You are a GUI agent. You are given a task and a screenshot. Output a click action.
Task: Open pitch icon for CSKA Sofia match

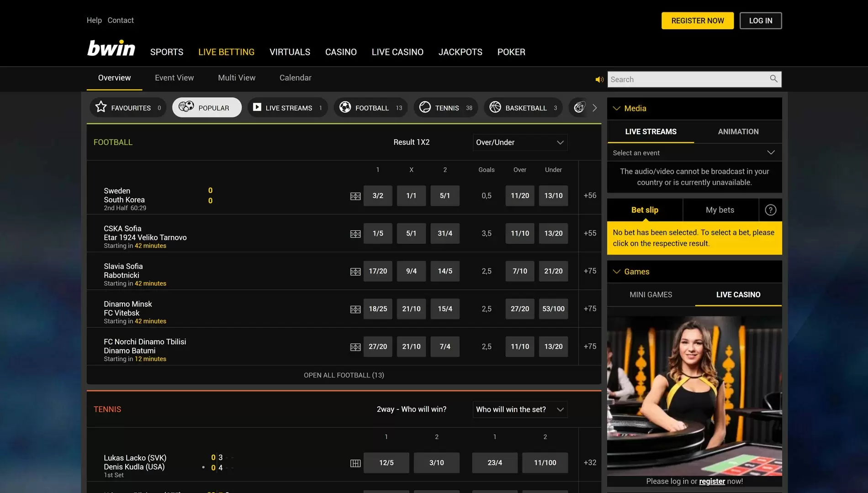point(355,234)
